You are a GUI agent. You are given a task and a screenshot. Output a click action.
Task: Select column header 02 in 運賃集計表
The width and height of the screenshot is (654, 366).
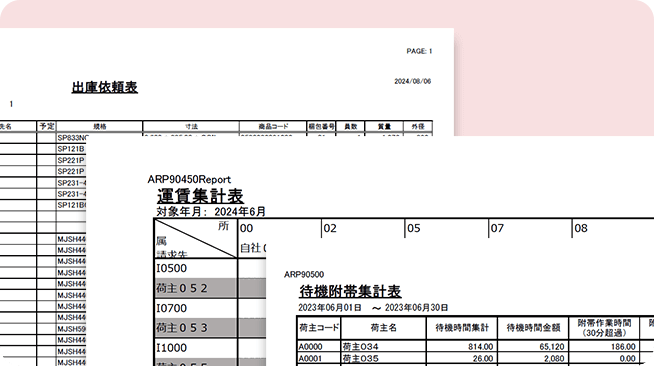pos(330,228)
